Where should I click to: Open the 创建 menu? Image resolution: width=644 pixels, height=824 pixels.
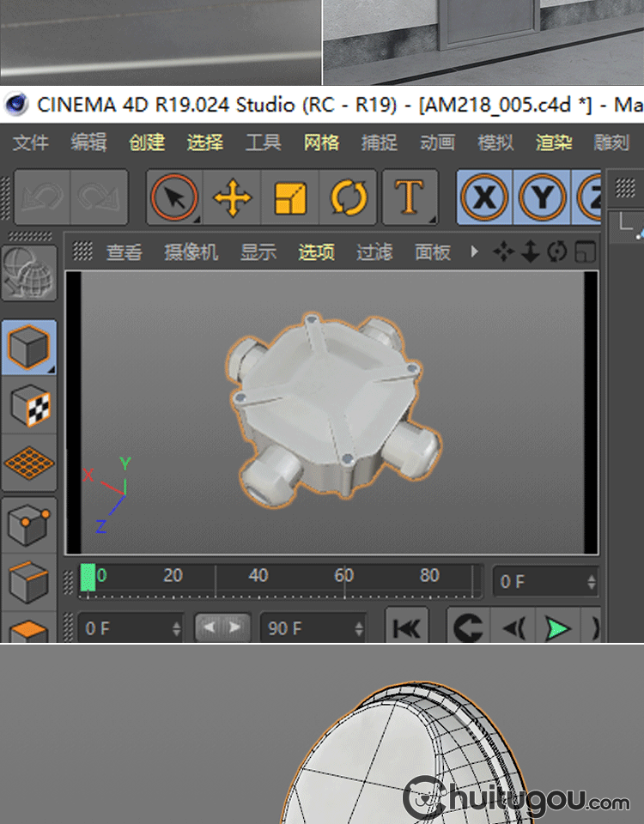click(147, 142)
